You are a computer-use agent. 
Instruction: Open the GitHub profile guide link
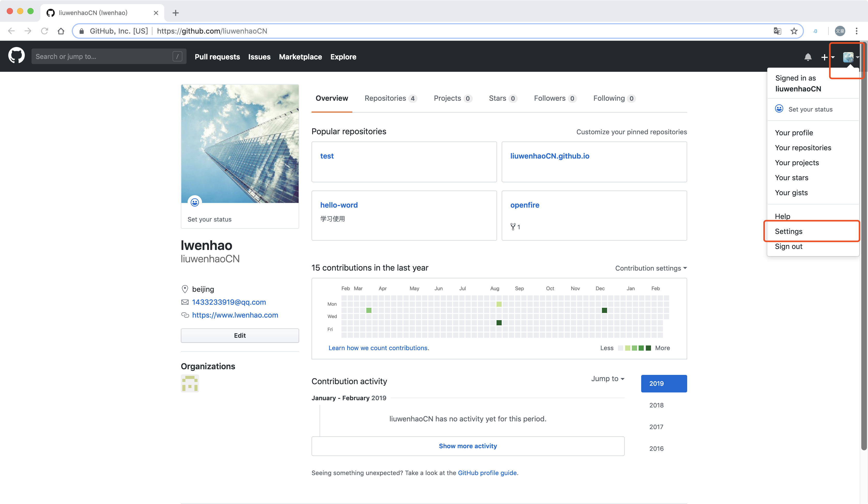(487, 473)
